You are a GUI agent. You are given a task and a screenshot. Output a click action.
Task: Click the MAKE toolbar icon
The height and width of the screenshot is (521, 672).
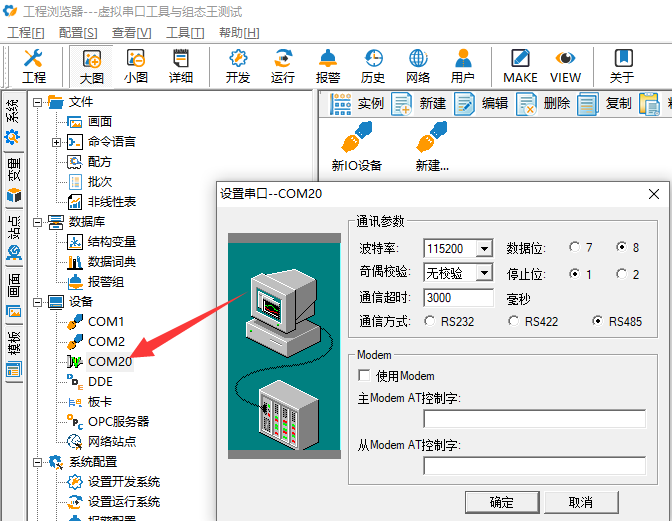click(x=520, y=66)
